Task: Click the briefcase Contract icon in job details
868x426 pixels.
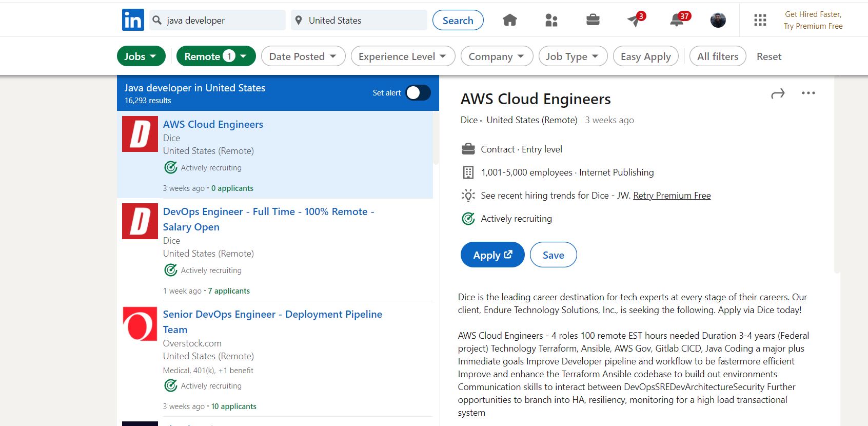Action: coord(468,149)
